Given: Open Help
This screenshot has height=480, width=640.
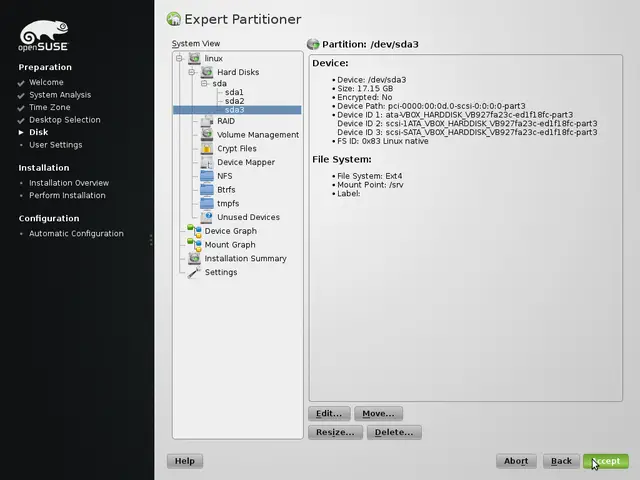Looking at the screenshot, I should (x=184, y=461).
